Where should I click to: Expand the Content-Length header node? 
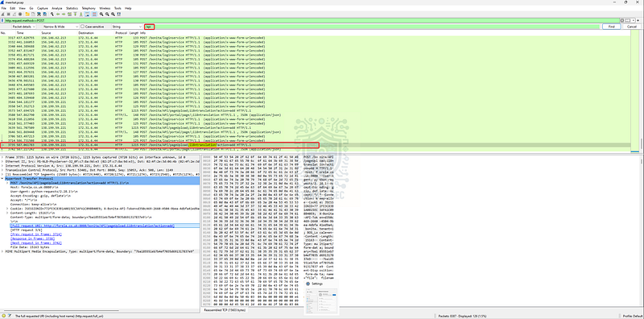tap(7, 212)
